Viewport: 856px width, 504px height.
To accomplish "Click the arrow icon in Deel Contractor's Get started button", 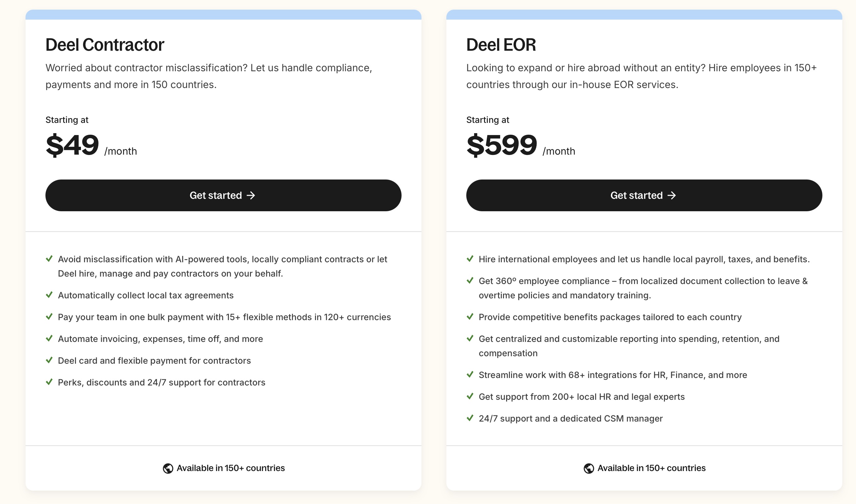I will click(x=251, y=195).
